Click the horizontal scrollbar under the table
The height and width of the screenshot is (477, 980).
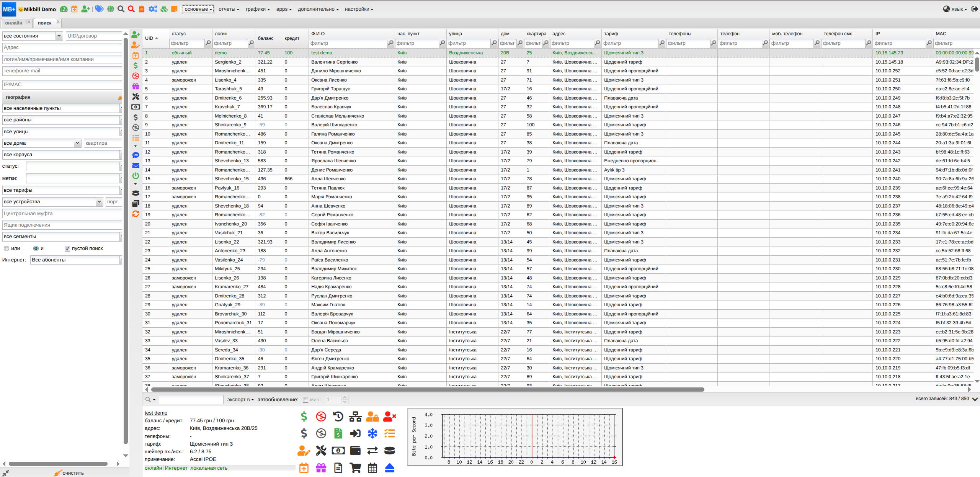(427, 389)
